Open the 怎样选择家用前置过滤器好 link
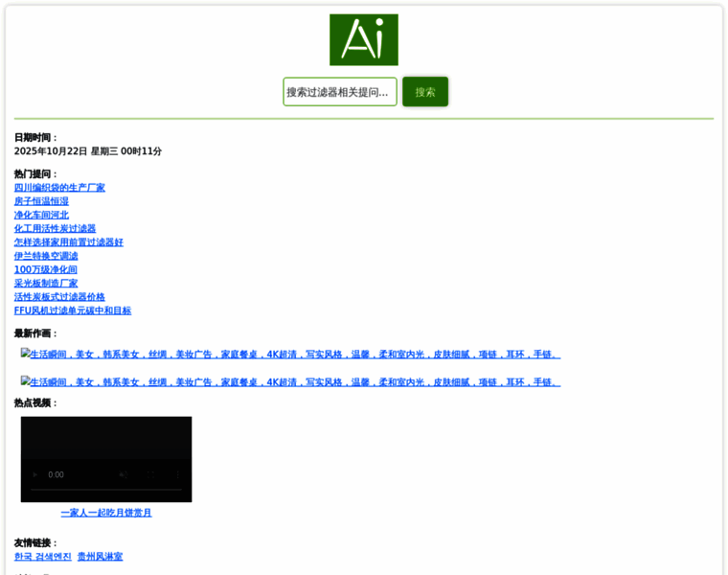 click(69, 242)
